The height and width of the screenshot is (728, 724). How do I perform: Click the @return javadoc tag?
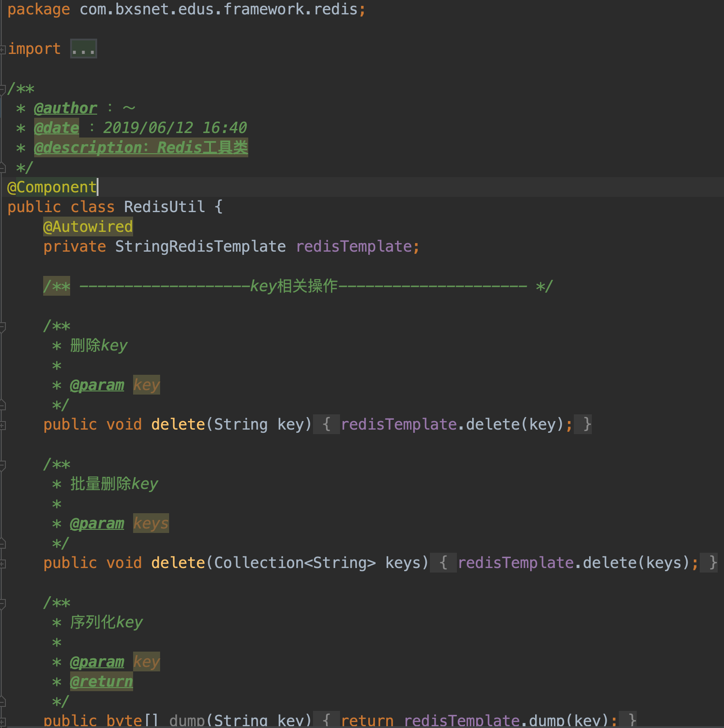102,681
